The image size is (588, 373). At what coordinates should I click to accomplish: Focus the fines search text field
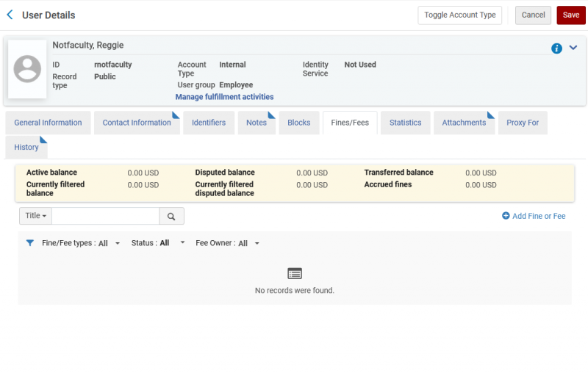point(106,216)
